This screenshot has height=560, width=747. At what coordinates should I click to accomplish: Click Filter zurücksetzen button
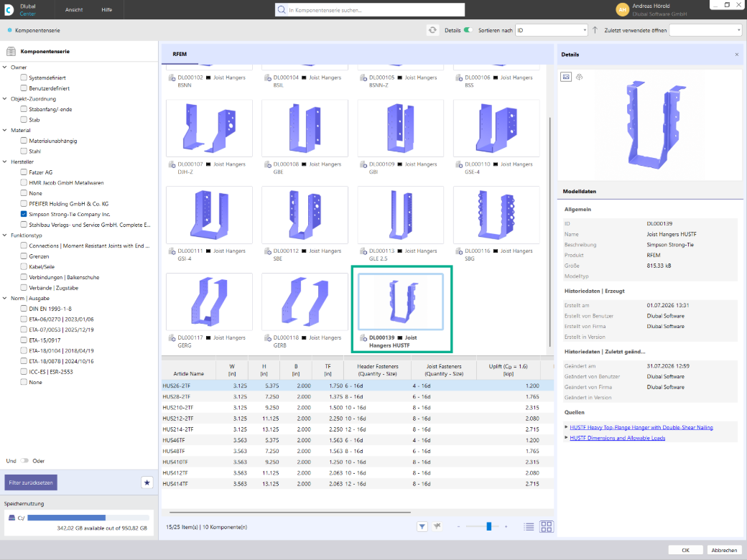point(31,482)
